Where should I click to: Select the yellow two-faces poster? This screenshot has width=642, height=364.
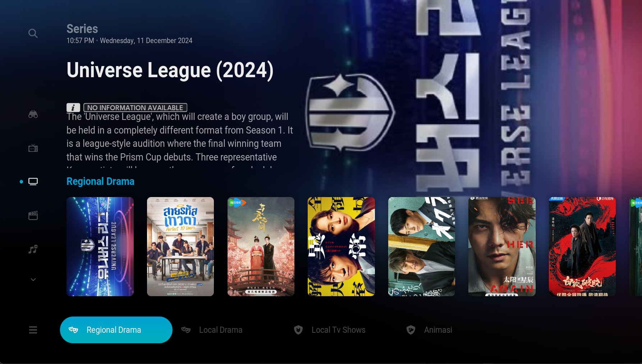341,247
